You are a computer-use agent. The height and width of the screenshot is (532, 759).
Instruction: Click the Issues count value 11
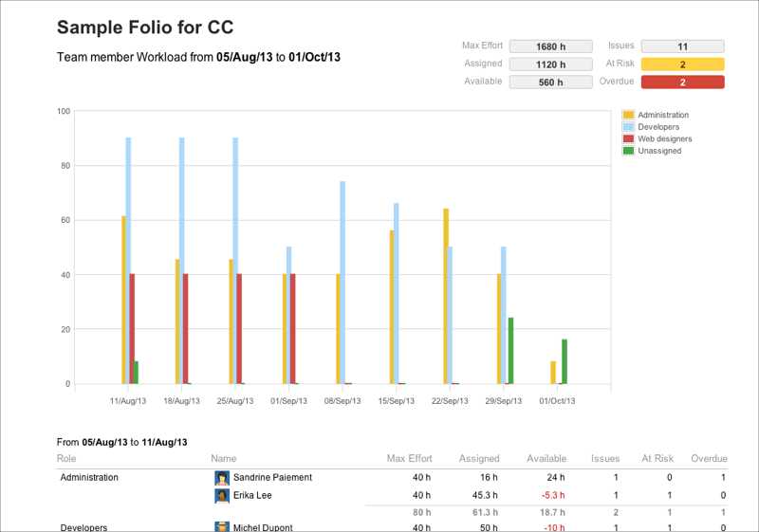coord(683,46)
